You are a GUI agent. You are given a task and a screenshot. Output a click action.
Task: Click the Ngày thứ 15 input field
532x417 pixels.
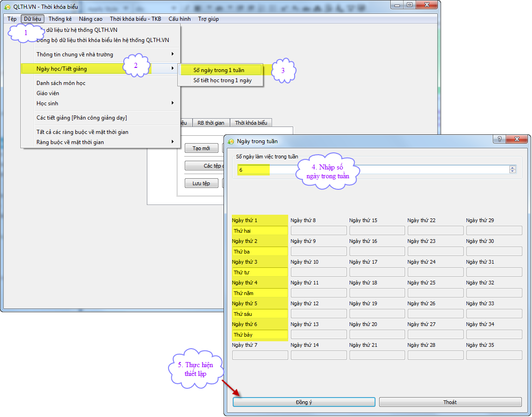tap(377, 231)
